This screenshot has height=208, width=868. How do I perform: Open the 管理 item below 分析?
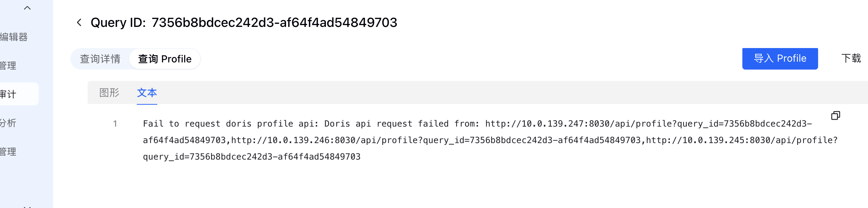(x=8, y=152)
